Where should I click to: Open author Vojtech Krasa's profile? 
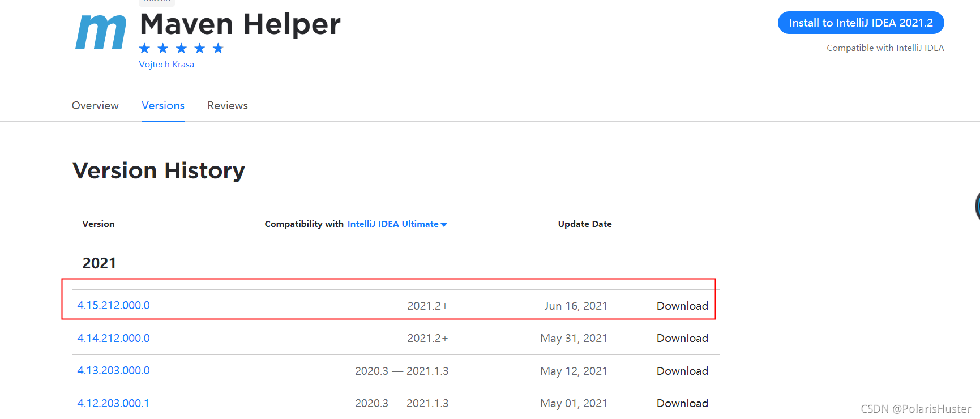(x=166, y=65)
